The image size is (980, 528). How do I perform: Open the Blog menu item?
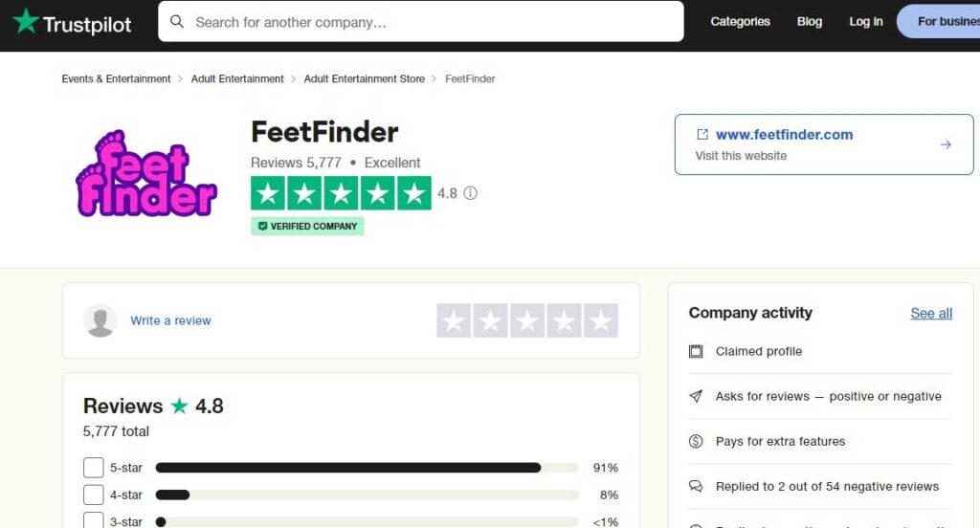tap(810, 21)
